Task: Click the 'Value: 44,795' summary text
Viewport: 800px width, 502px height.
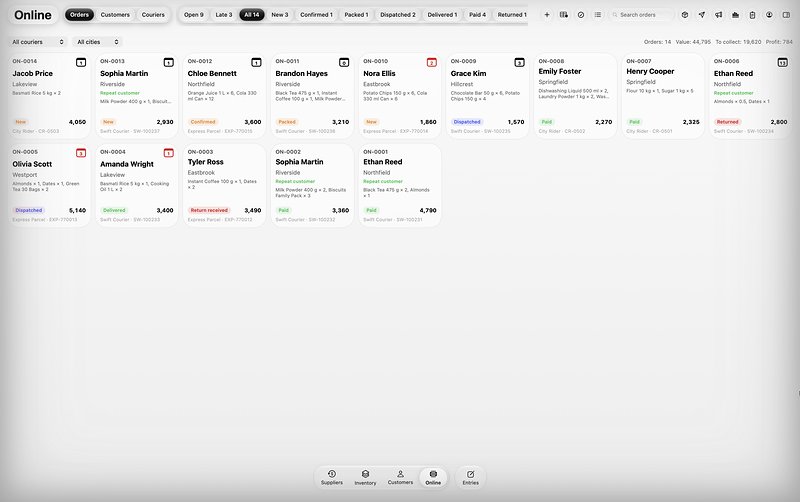Action: 693,42
